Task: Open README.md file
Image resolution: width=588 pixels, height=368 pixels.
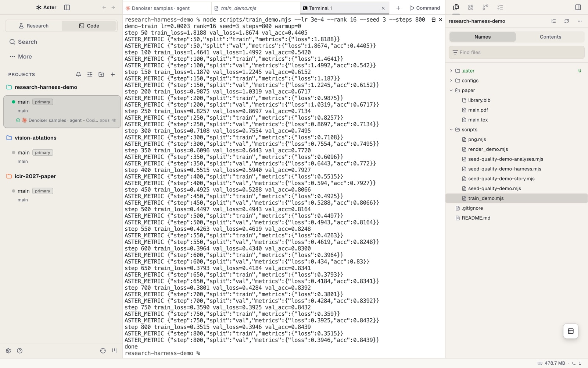Action: click(476, 218)
